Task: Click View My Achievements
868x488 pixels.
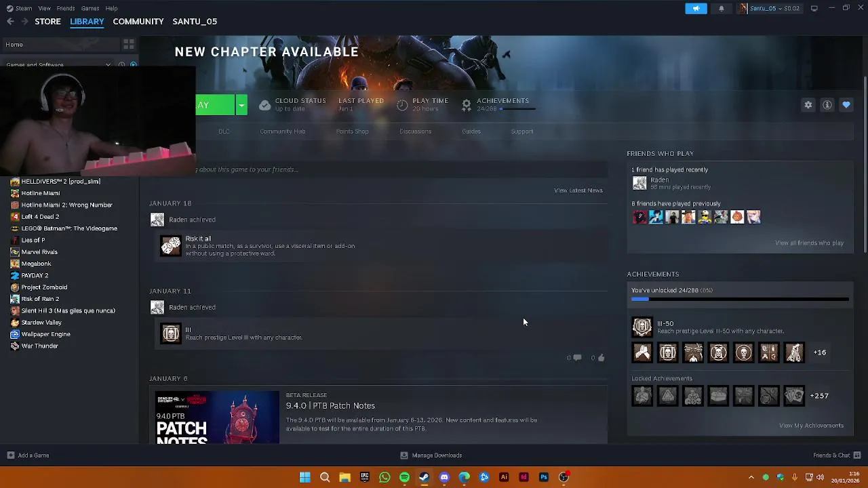Action: (812, 426)
